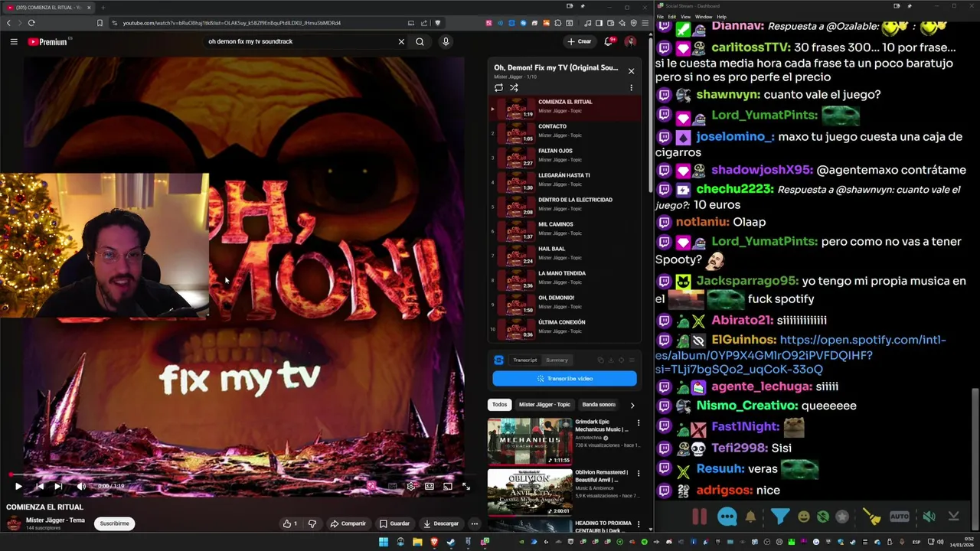
Task: Enter fullscreen on YouTube player
Action: tap(465, 486)
